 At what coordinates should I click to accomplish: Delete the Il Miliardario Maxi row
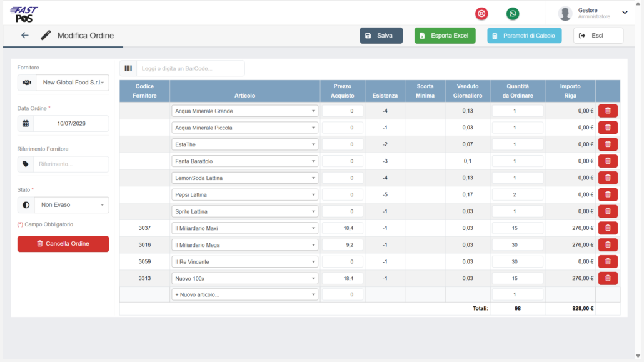tap(608, 228)
